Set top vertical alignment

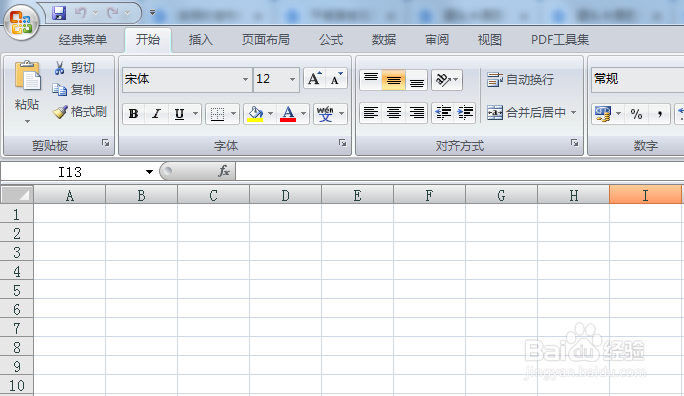click(x=371, y=79)
